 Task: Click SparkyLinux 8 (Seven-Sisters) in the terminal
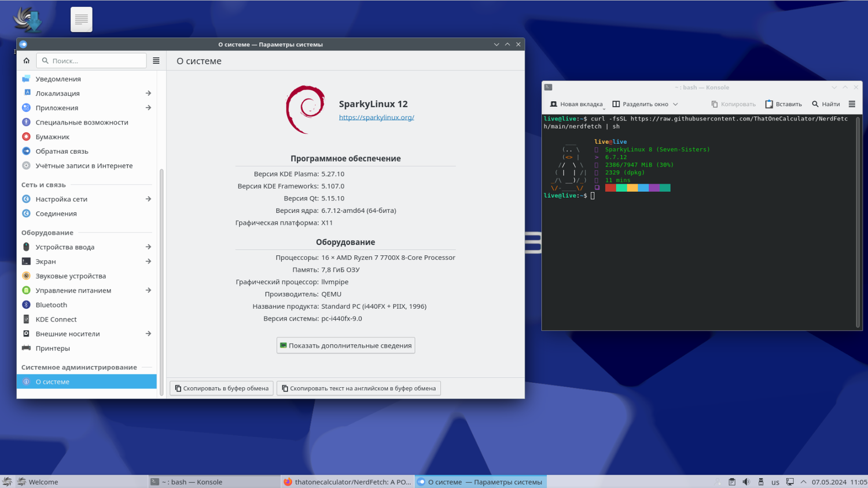tap(657, 149)
